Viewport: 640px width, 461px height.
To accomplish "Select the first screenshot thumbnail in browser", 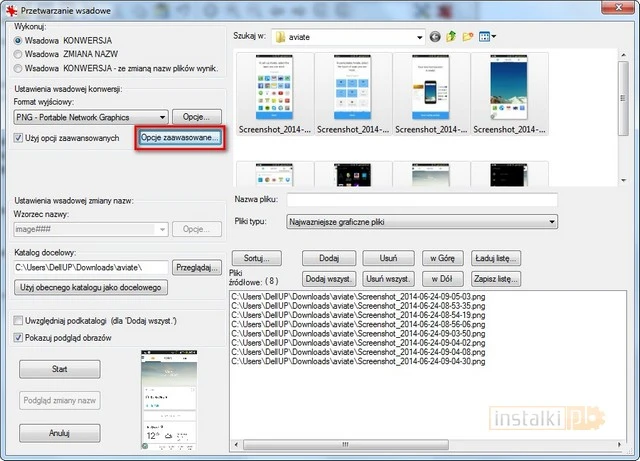I will coord(271,89).
